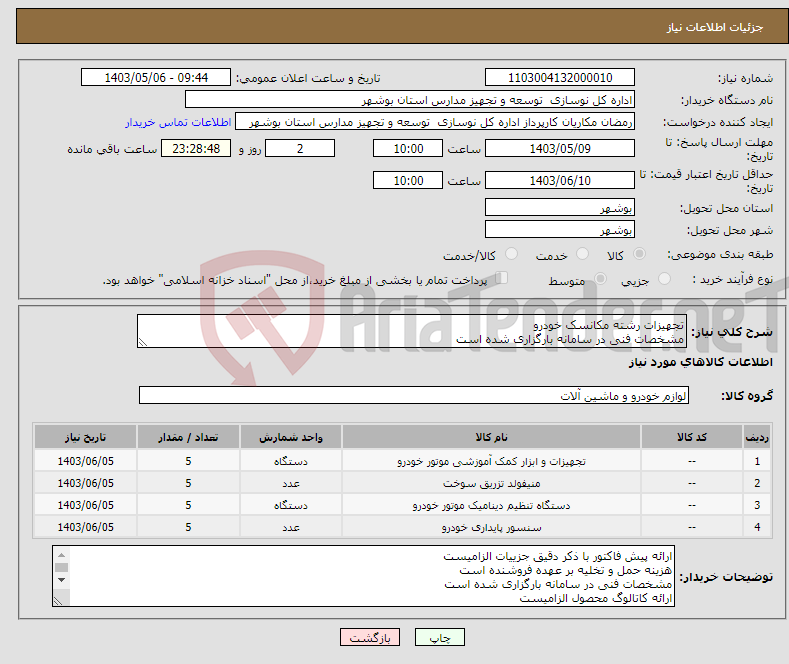Click resize grip of buyer notes textarea
This screenshot has width=789, height=664.
click(x=58, y=601)
